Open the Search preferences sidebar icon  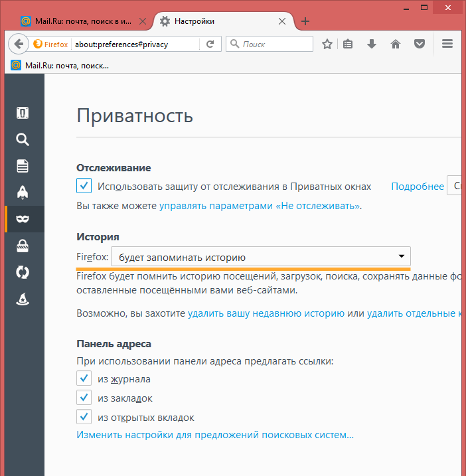[23, 139]
